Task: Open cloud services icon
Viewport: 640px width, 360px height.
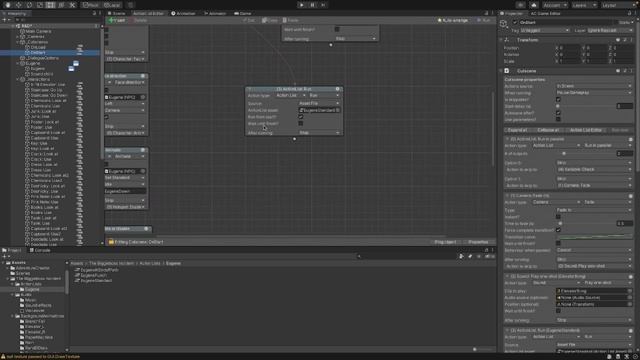Action: click(x=533, y=5)
